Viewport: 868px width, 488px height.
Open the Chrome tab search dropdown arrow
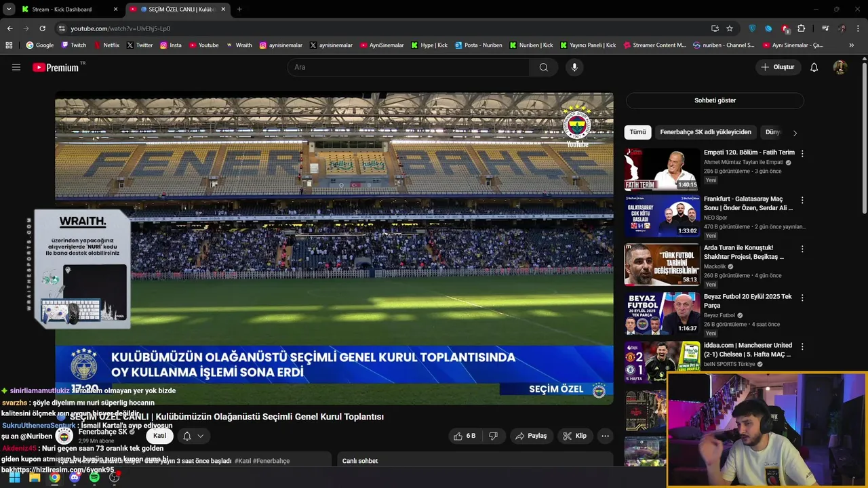click(x=9, y=9)
